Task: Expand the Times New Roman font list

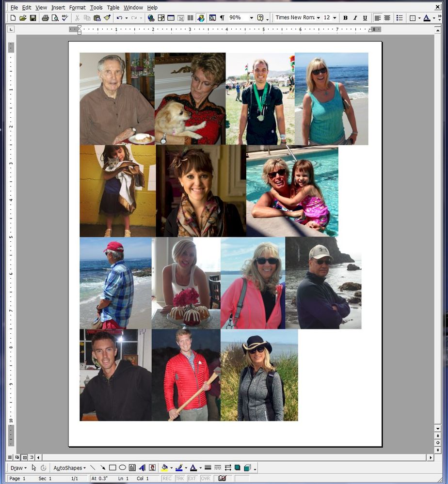Action: [x=318, y=18]
